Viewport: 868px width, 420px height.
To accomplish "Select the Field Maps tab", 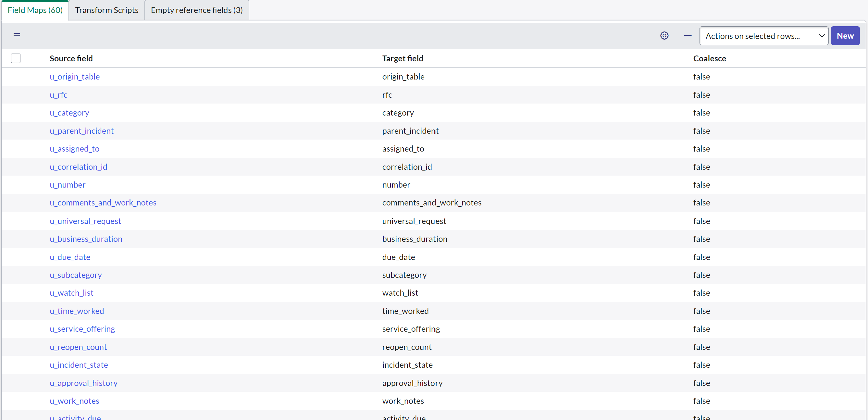I will click(x=35, y=10).
